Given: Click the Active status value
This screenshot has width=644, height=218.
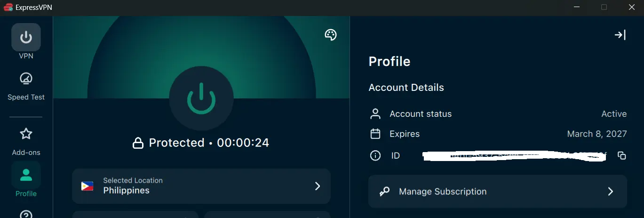Looking at the screenshot, I should point(614,114).
